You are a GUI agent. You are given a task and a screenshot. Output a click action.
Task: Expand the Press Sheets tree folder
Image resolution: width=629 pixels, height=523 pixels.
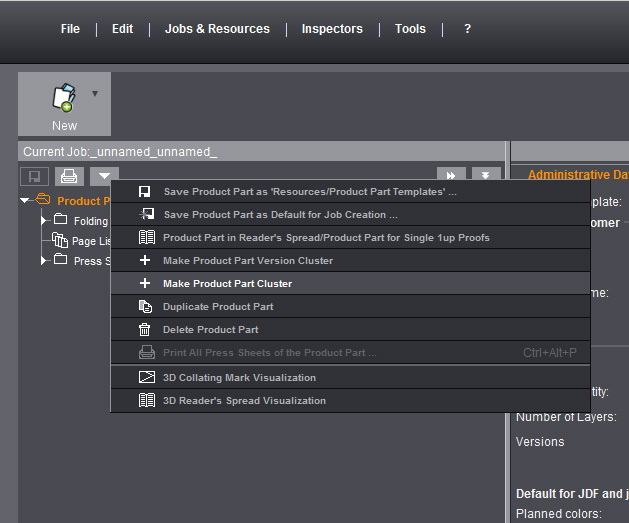(44, 260)
